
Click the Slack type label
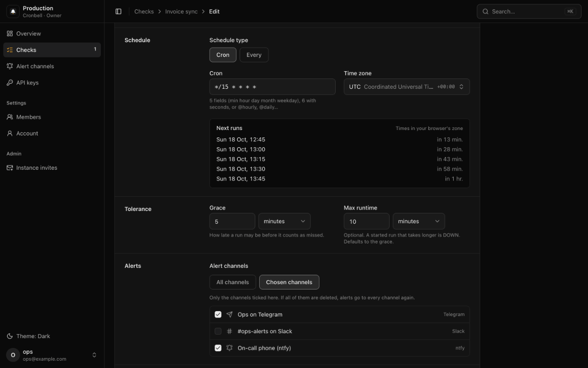pos(458,331)
